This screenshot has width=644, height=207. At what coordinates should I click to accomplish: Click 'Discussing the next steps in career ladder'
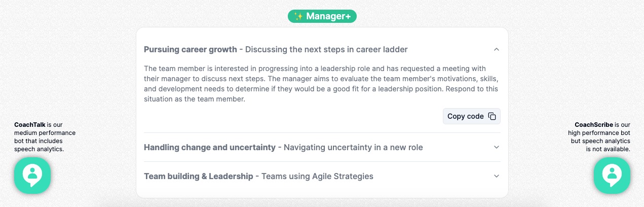pyautogui.click(x=326, y=49)
